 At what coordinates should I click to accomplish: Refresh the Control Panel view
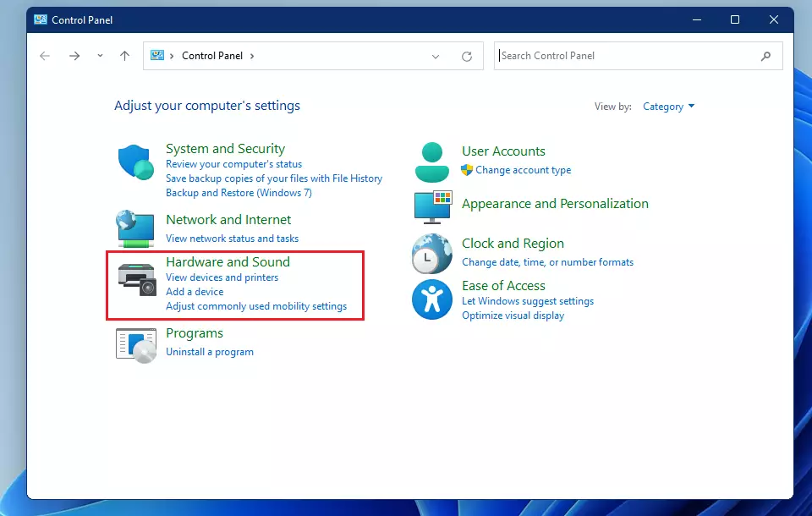(467, 56)
